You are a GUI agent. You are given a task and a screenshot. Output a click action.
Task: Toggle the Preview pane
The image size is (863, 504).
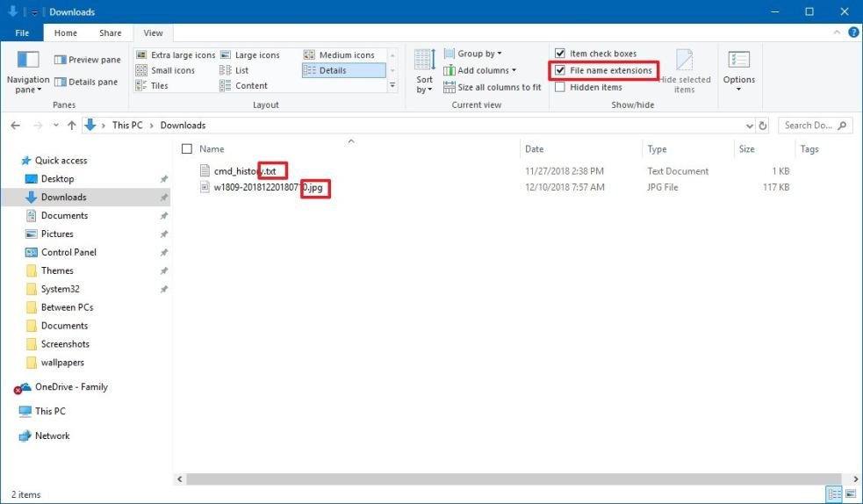point(87,60)
